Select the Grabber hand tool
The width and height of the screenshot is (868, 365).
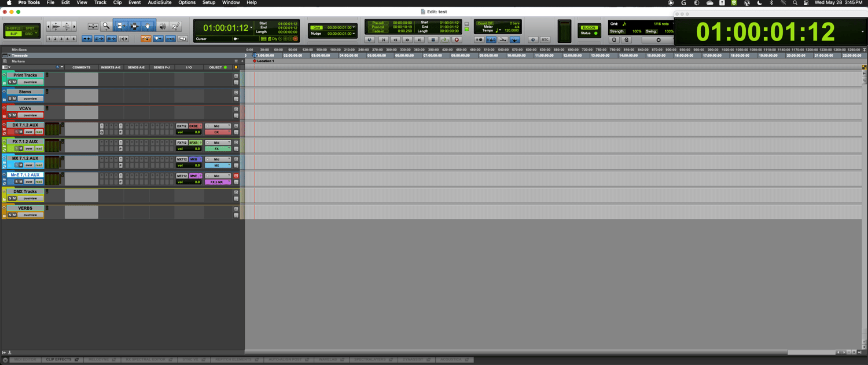(x=147, y=26)
